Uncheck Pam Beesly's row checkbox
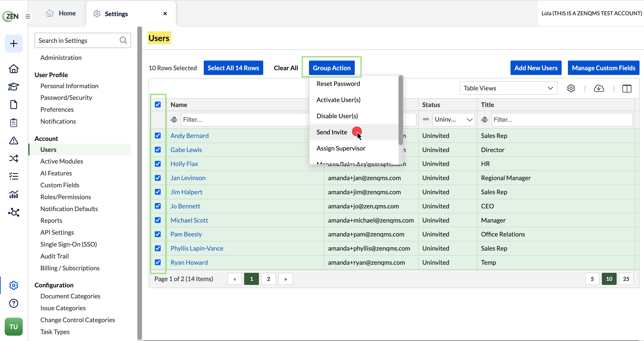This screenshot has width=644, height=341. [x=158, y=234]
